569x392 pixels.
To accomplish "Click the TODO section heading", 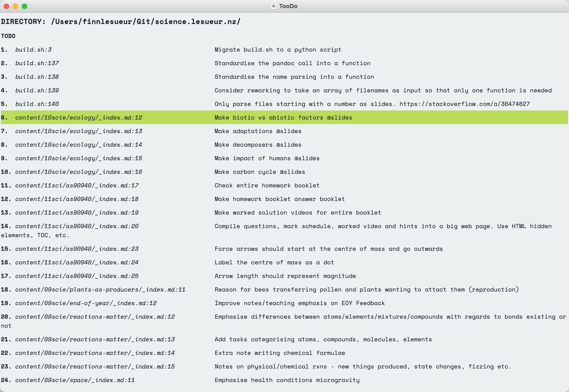I will [8, 36].
